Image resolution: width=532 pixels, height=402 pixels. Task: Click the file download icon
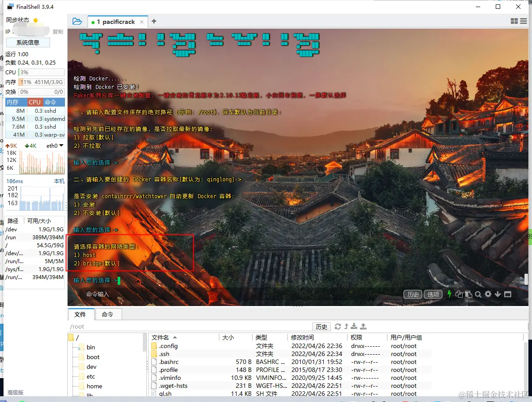354,326
